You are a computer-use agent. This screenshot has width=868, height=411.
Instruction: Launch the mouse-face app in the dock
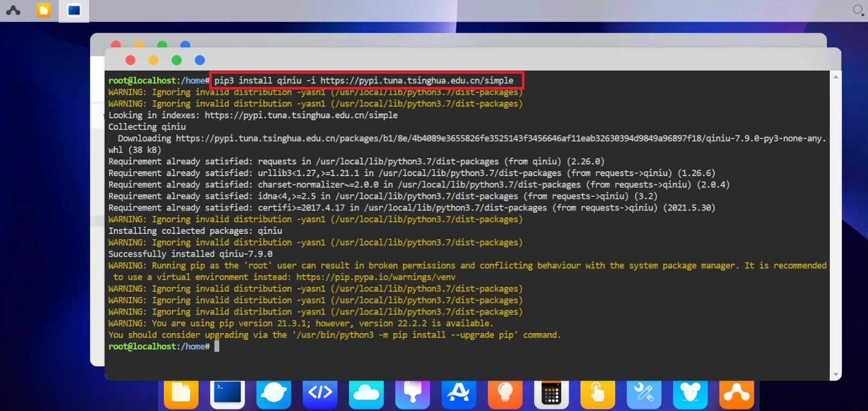point(690,394)
